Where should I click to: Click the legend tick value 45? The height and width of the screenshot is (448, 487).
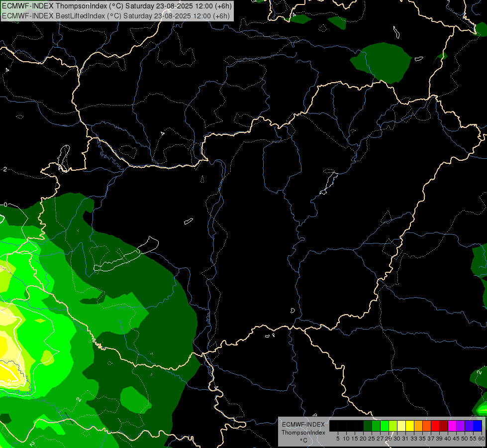[457, 439]
